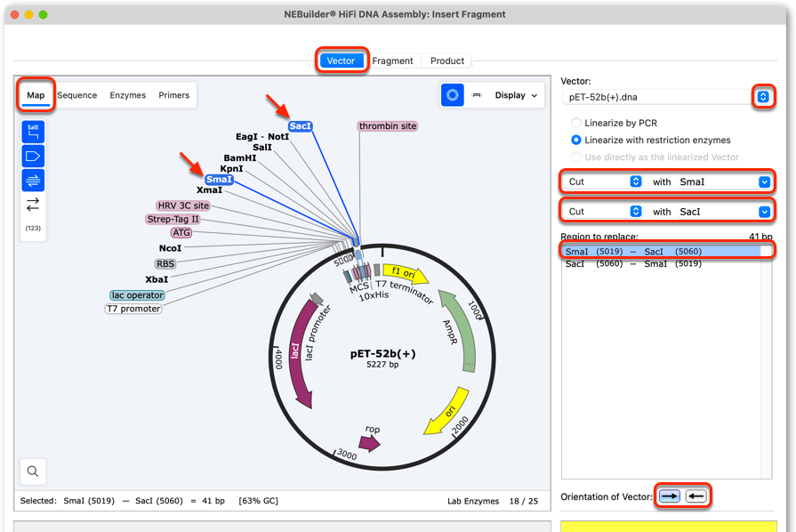Image resolution: width=796 pixels, height=532 pixels.
Task: Click the RBS feature label
Action: [165, 264]
